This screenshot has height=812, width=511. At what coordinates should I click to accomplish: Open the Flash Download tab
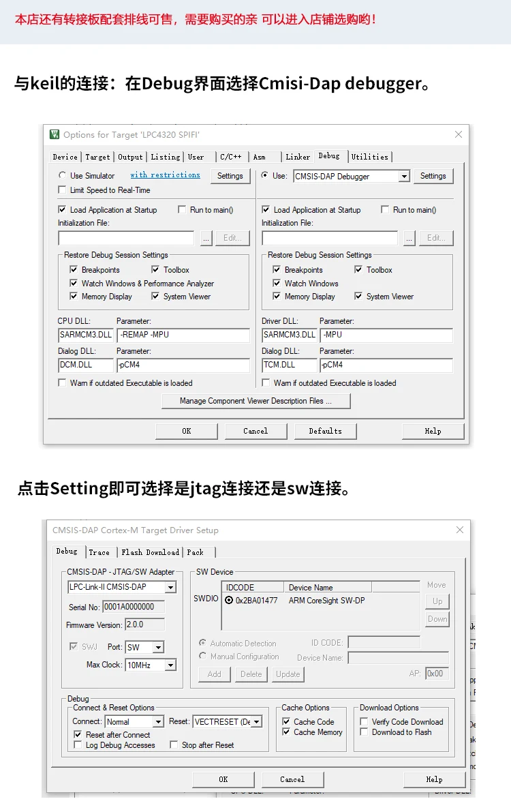point(150,552)
